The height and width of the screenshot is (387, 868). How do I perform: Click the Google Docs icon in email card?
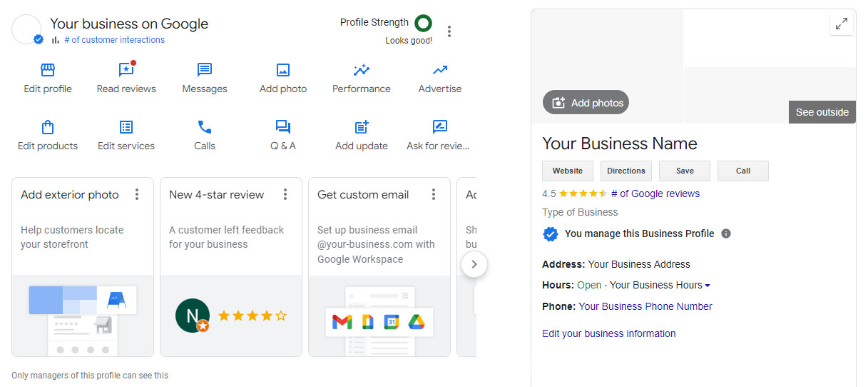(x=367, y=322)
